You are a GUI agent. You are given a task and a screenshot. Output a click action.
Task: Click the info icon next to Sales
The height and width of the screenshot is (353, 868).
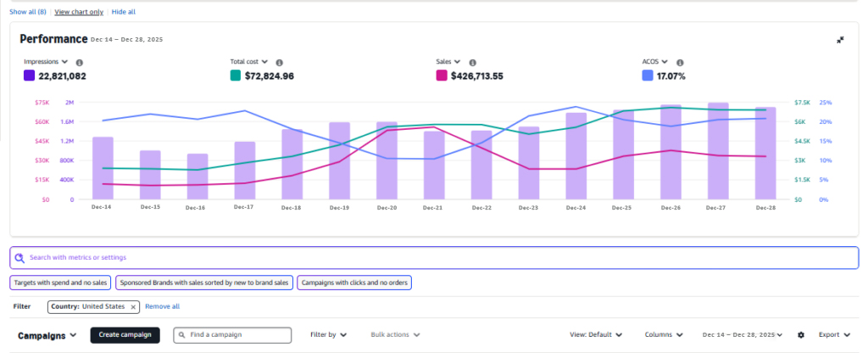pyautogui.click(x=472, y=62)
